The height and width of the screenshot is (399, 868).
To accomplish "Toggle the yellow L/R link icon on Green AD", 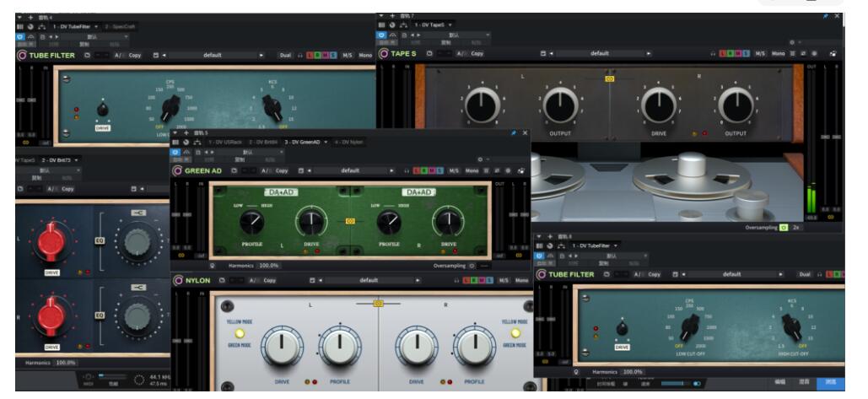I will click(x=350, y=221).
